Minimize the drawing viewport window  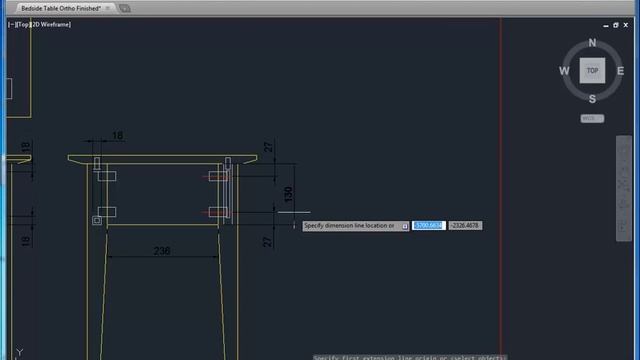(606, 25)
